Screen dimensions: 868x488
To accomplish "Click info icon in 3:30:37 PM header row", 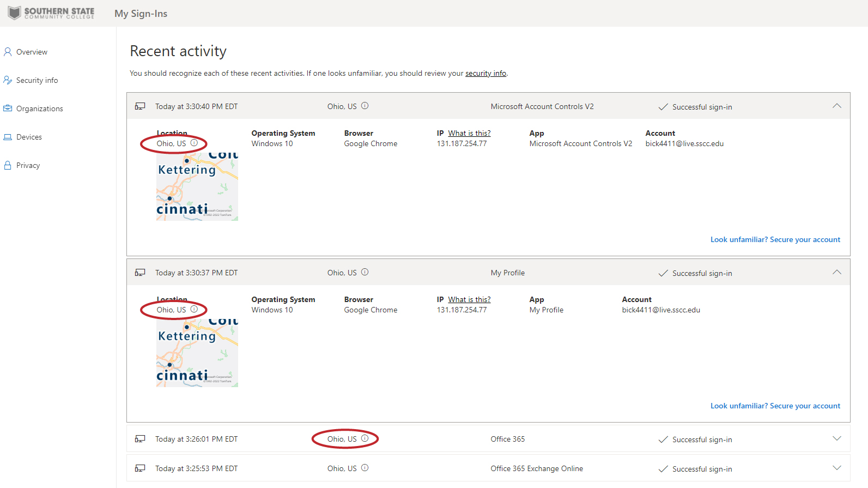I will [365, 272].
